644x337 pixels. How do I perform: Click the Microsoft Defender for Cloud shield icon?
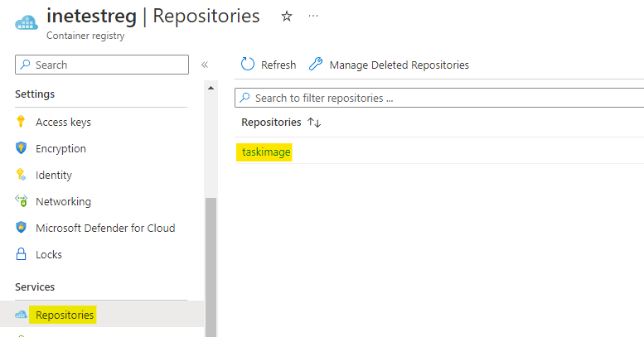(x=22, y=228)
